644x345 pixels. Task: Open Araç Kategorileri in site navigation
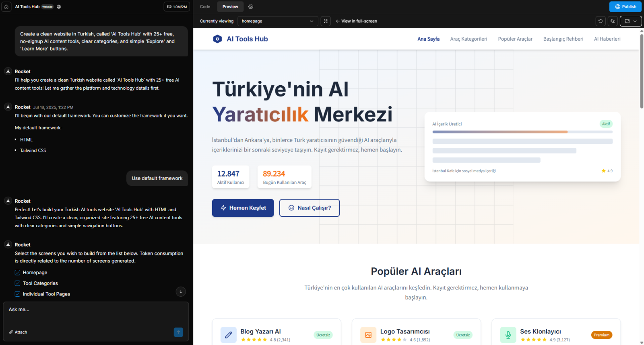tap(469, 39)
